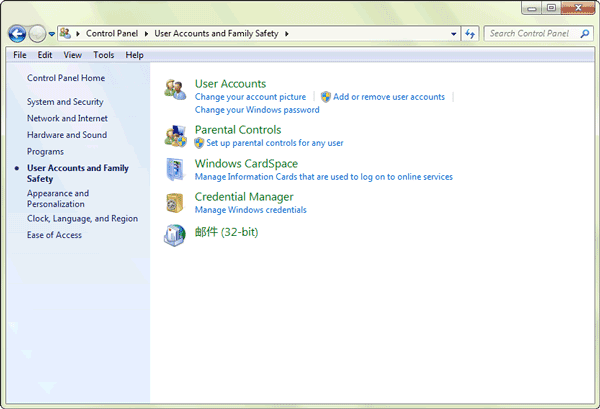Image resolution: width=600 pixels, height=409 pixels.
Task: Go to Control Panel Home
Action: point(66,78)
